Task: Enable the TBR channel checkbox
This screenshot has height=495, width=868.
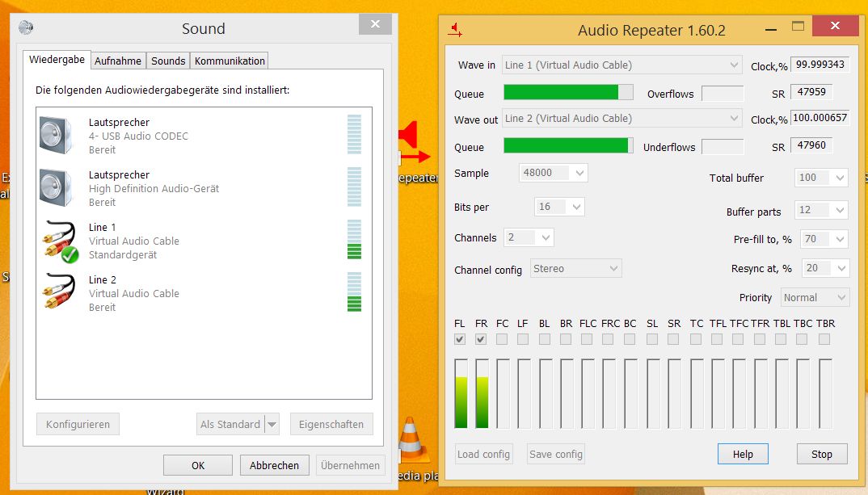Action: 824,339
